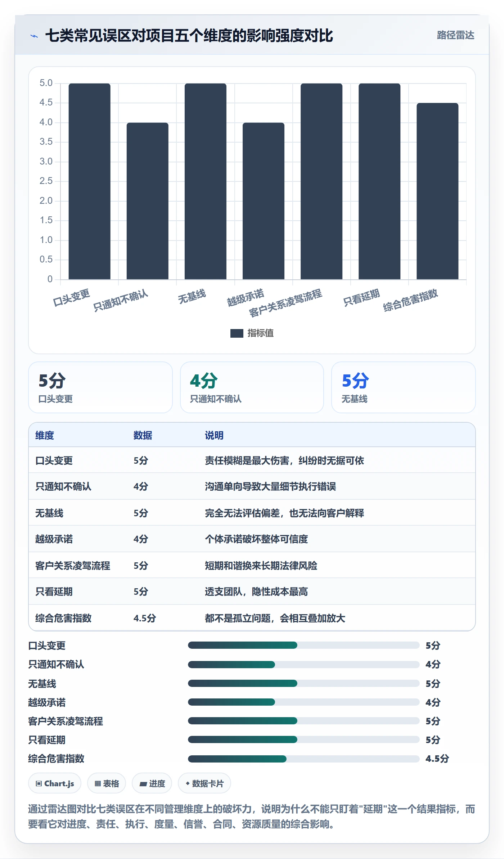Click the 无基线 progress bar
The width and height of the screenshot is (504, 859).
(303, 683)
